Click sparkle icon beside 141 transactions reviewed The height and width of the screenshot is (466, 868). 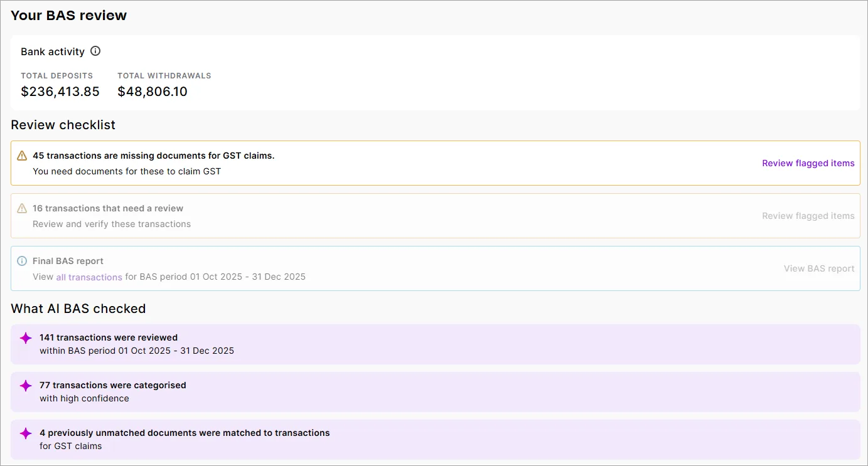tap(26, 337)
